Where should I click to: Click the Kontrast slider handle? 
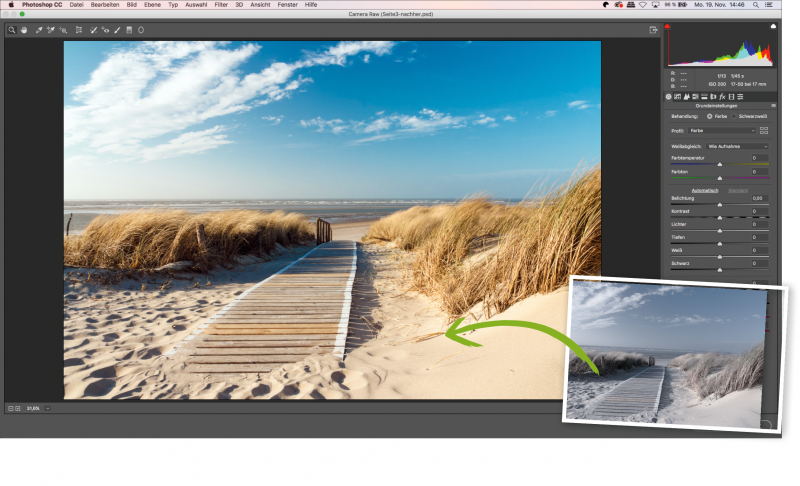[720, 217]
